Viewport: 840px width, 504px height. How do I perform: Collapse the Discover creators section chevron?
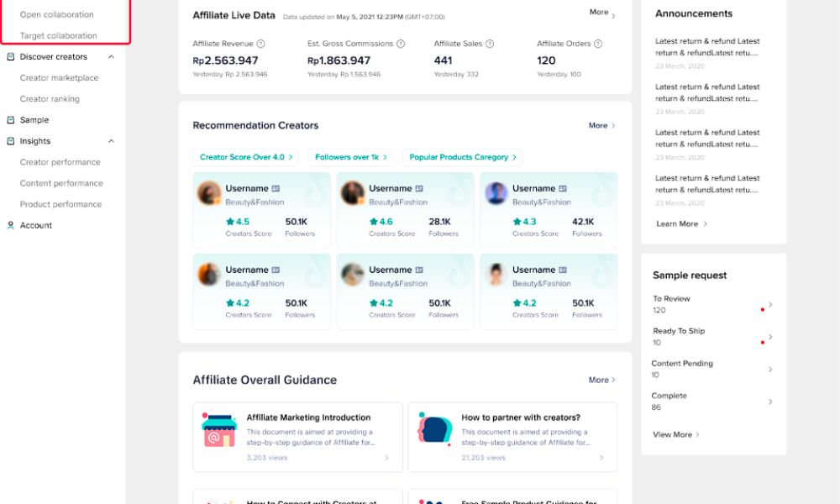[112, 56]
